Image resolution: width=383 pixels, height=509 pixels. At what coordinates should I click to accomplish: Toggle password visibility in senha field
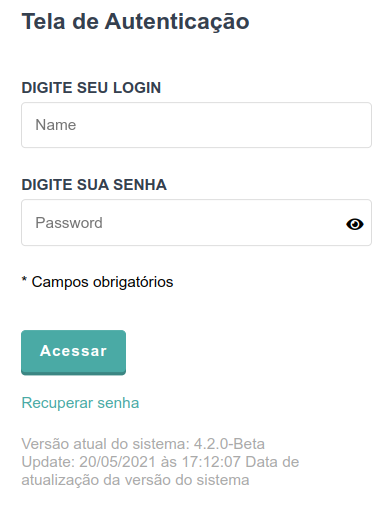[355, 224]
